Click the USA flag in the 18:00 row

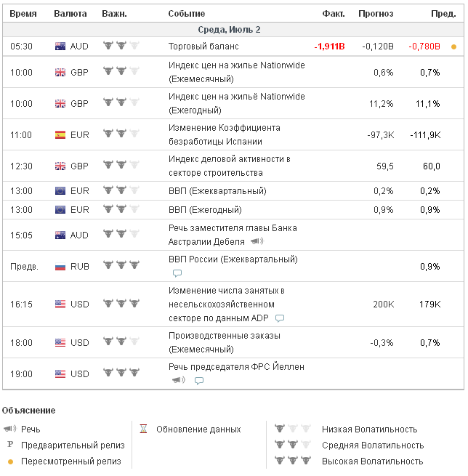60,342
